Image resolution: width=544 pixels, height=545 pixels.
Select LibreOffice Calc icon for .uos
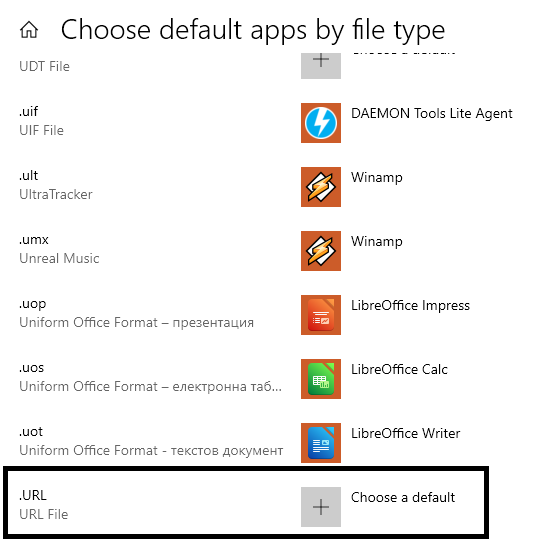320,379
